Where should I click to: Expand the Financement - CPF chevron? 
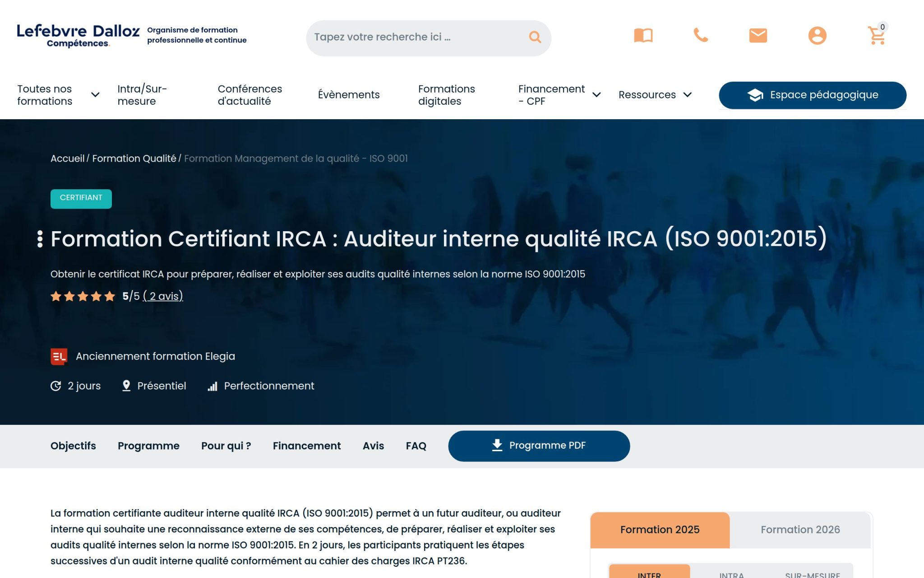click(x=596, y=95)
